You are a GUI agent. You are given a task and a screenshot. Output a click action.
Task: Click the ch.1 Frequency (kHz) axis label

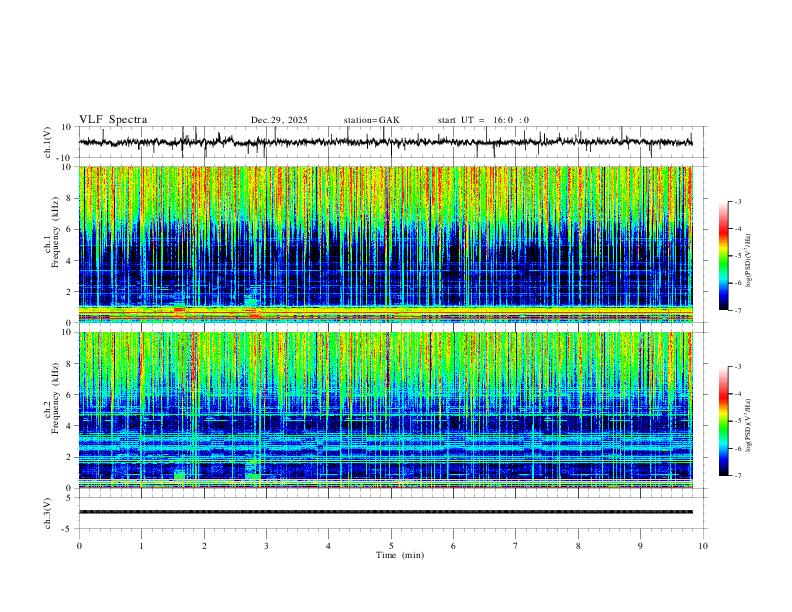(52, 233)
